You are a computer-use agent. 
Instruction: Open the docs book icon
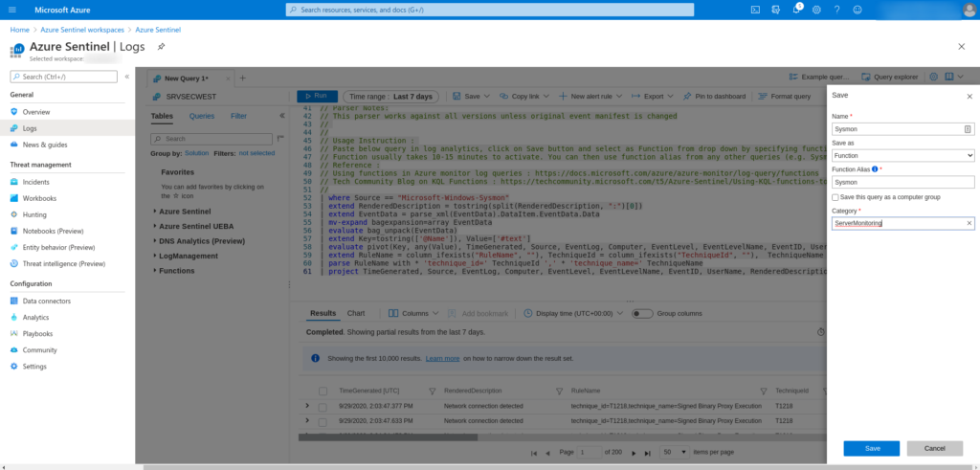click(948, 77)
